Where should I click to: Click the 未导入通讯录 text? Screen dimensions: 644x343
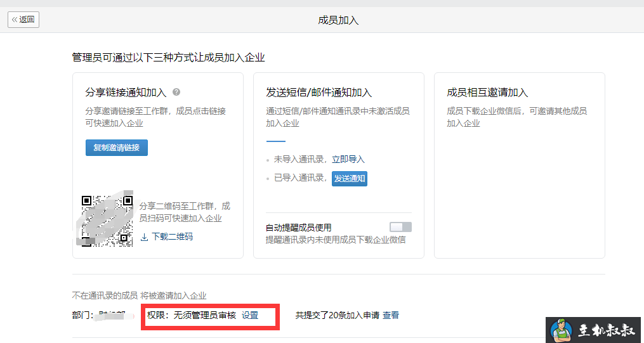300,159
